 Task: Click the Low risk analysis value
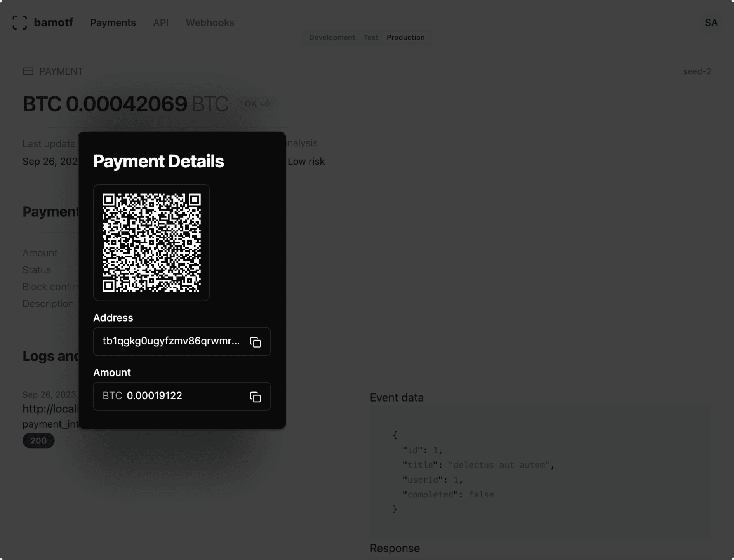(x=306, y=162)
